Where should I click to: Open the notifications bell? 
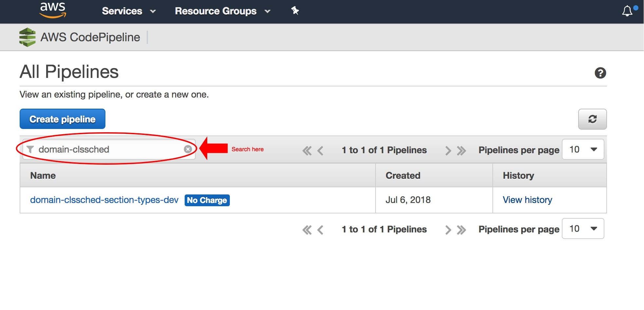coord(627,11)
